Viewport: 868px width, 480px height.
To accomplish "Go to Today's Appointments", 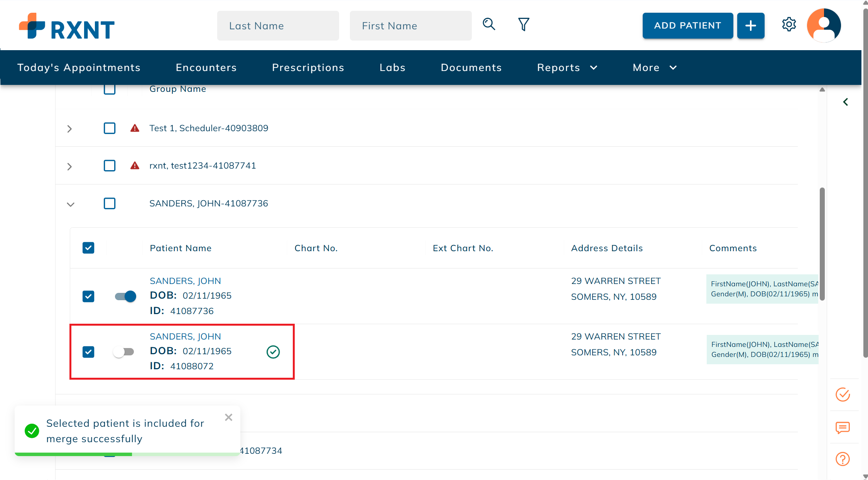I will coord(79,68).
